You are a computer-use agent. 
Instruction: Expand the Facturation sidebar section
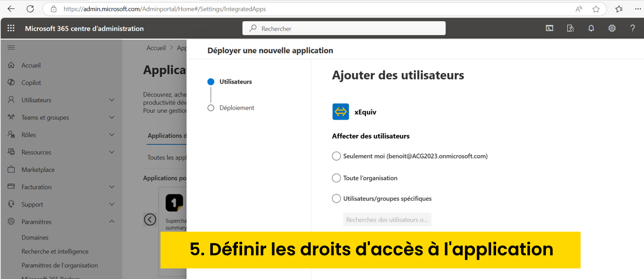pyautogui.click(x=112, y=187)
